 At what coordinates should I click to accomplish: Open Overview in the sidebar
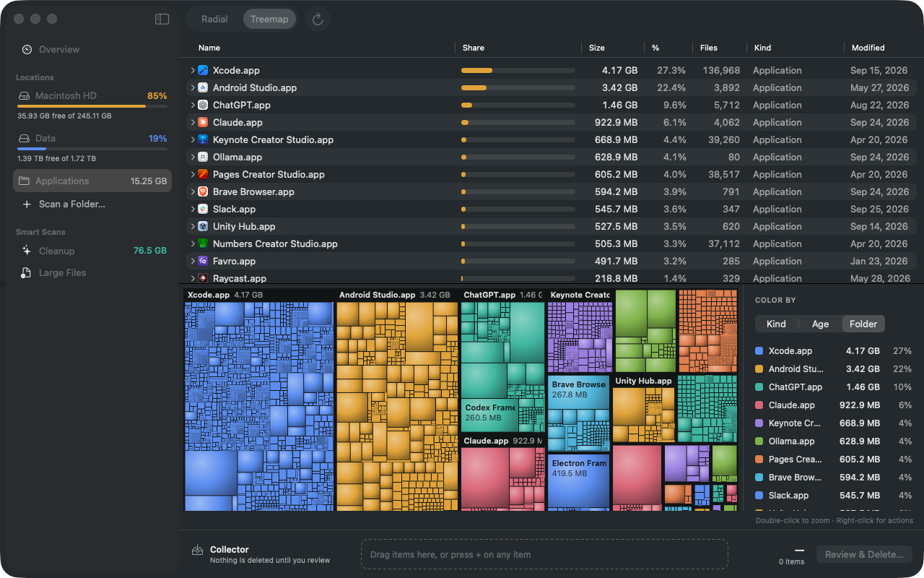point(92,50)
